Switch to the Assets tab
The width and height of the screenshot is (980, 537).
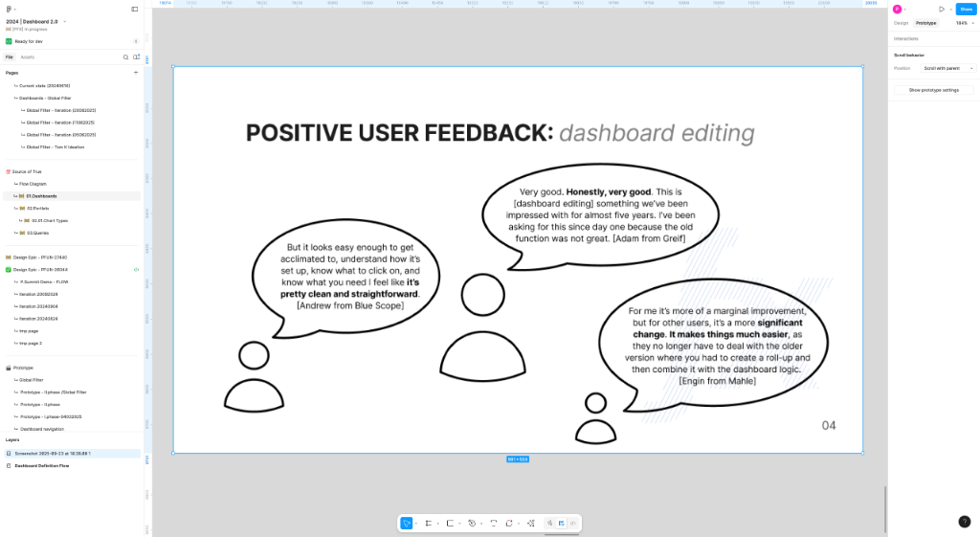[x=28, y=56]
